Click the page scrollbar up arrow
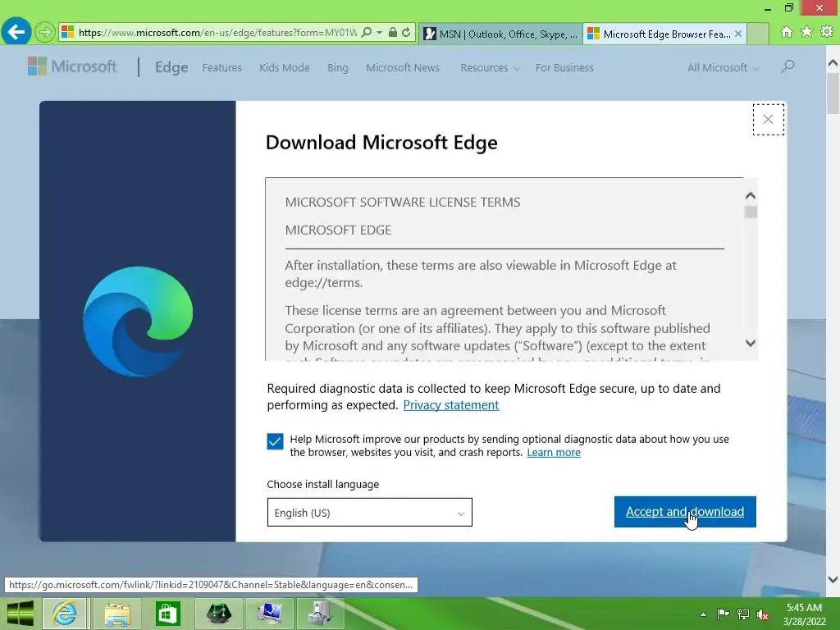The height and width of the screenshot is (630, 840). pyautogui.click(x=833, y=63)
